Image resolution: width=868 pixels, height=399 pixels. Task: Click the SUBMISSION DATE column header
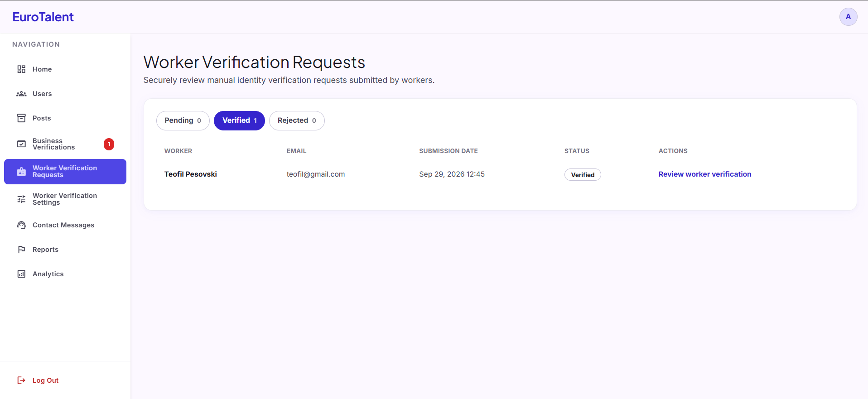pos(448,151)
